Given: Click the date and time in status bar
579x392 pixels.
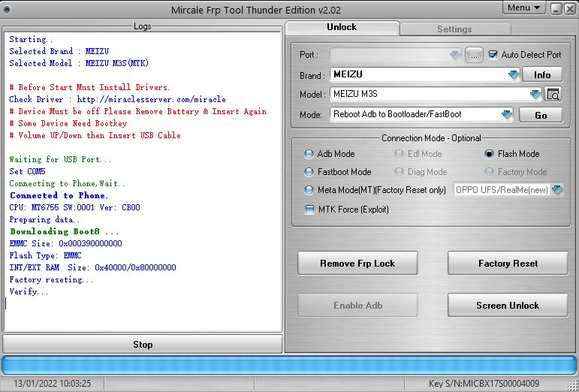Looking at the screenshot, I should (x=52, y=384).
